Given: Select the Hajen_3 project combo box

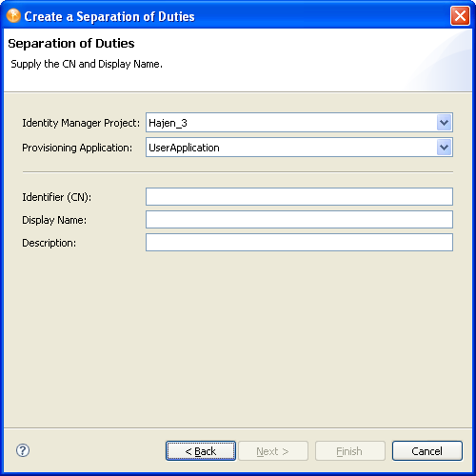Looking at the screenshot, I should (x=299, y=123).
